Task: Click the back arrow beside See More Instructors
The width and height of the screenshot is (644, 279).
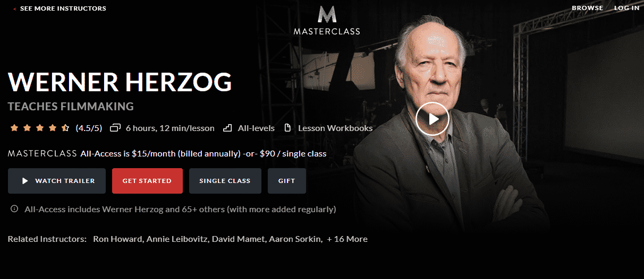Action: tap(14, 9)
